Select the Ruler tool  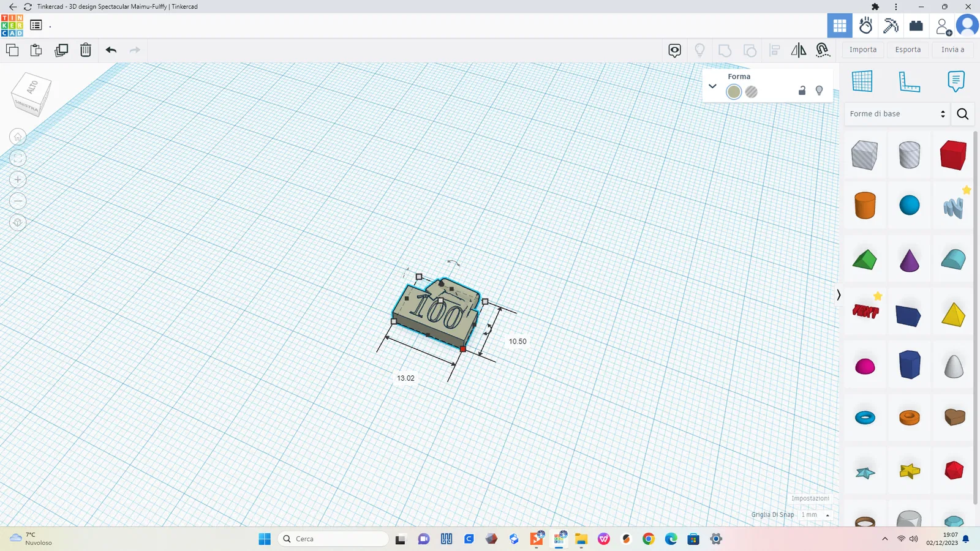point(909,81)
